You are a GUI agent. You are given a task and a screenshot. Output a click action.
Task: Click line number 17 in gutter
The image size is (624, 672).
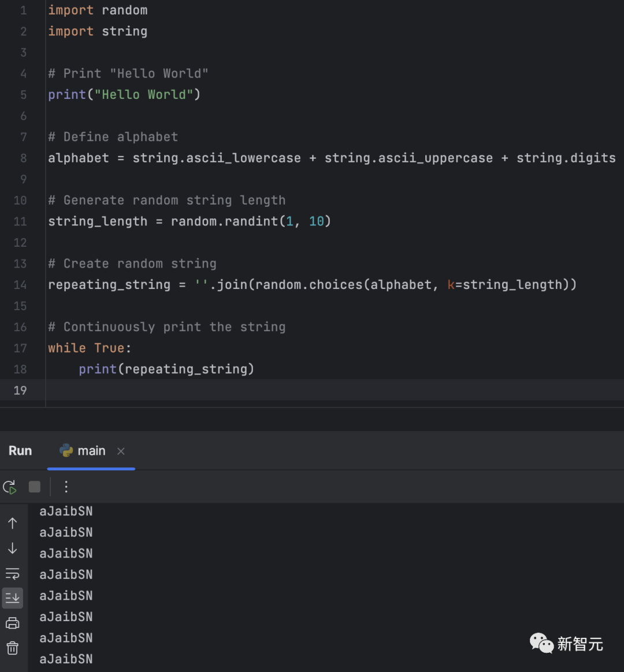pos(20,348)
